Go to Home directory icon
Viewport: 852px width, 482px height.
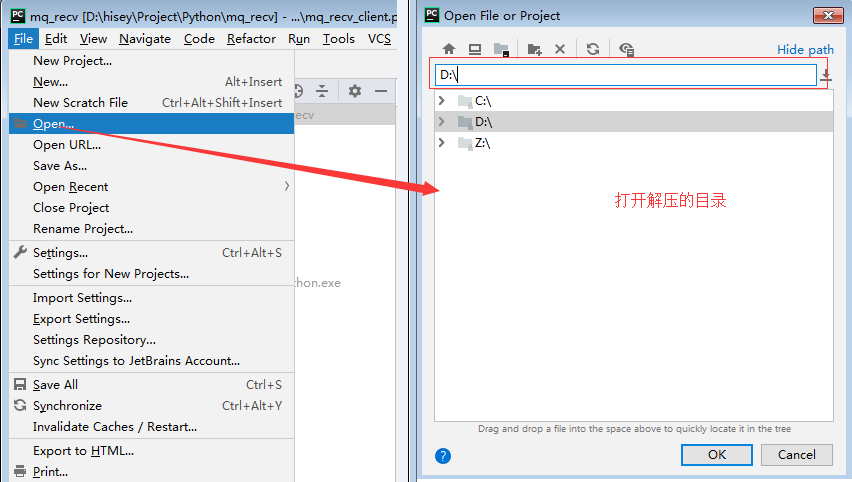pos(449,49)
